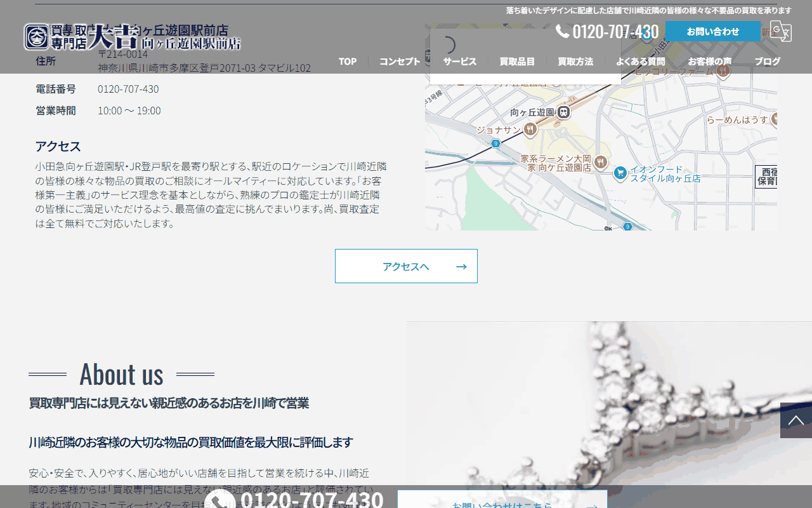Click the ジョナサン restaurant marker on the map

click(530, 130)
